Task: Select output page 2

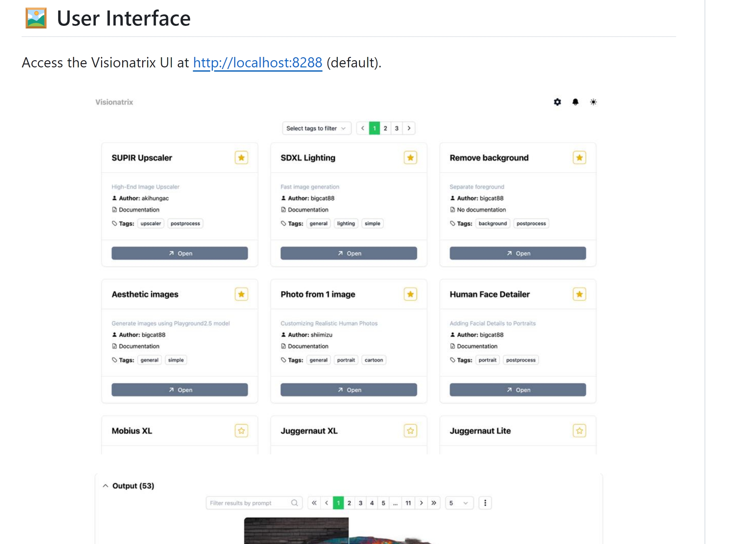Action: [349, 503]
